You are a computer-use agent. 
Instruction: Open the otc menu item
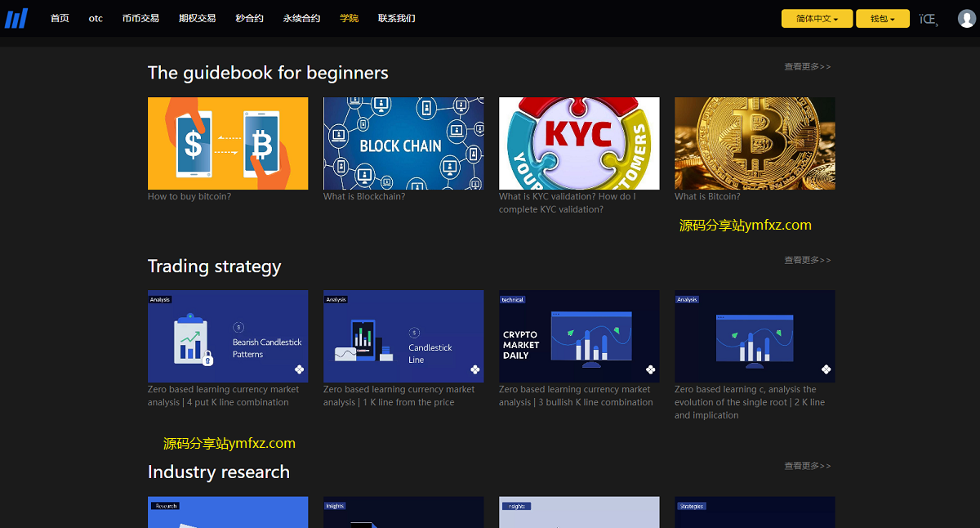click(x=96, y=18)
